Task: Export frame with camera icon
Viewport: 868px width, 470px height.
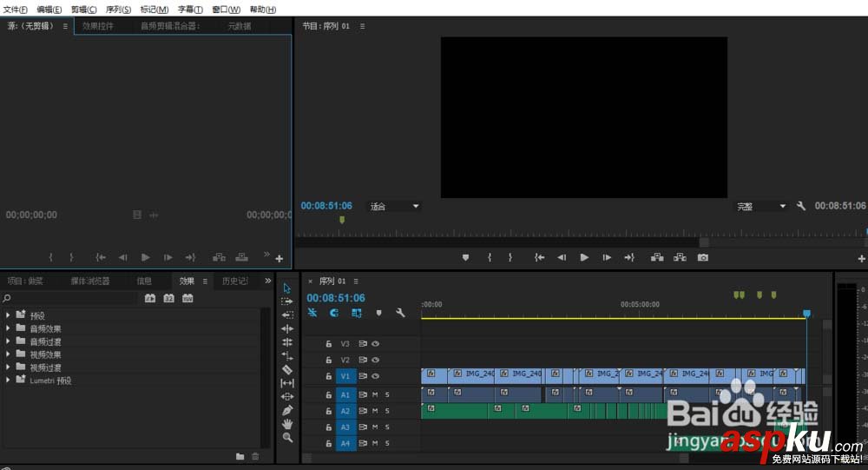Action: pyautogui.click(x=703, y=258)
